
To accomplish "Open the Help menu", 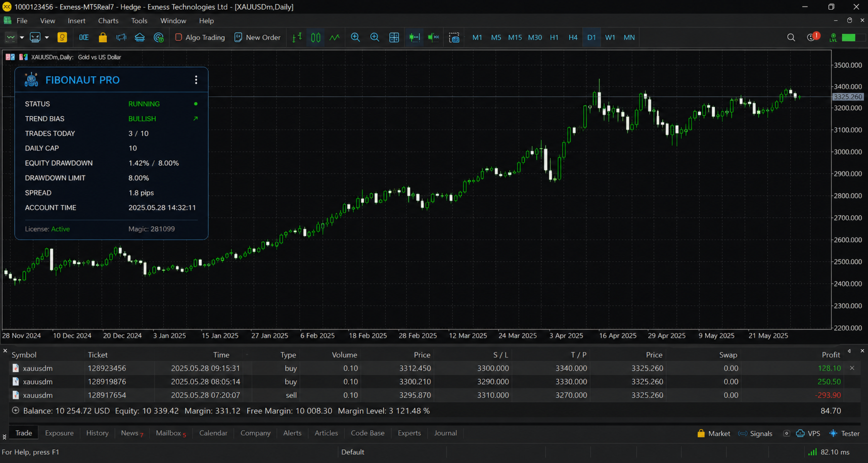I will 206,21.
